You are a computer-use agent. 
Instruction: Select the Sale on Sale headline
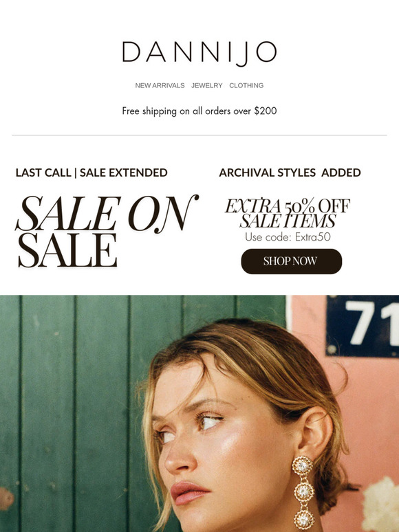pyautogui.click(x=107, y=231)
